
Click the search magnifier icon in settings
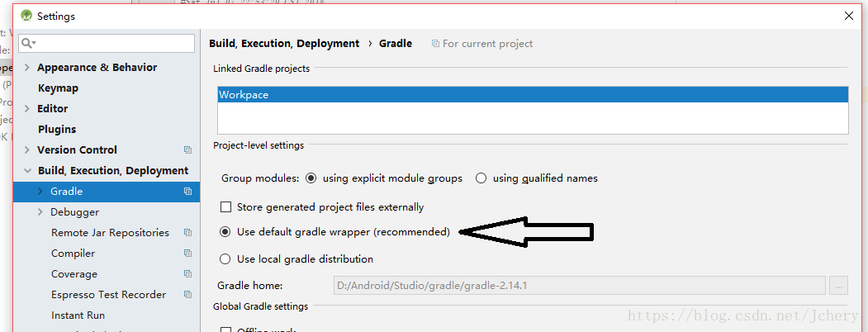point(28,43)
